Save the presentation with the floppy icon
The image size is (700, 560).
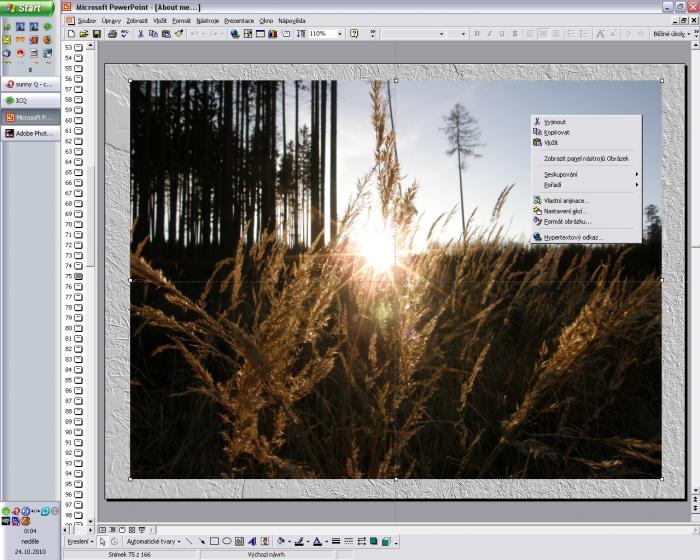(96, 34)
